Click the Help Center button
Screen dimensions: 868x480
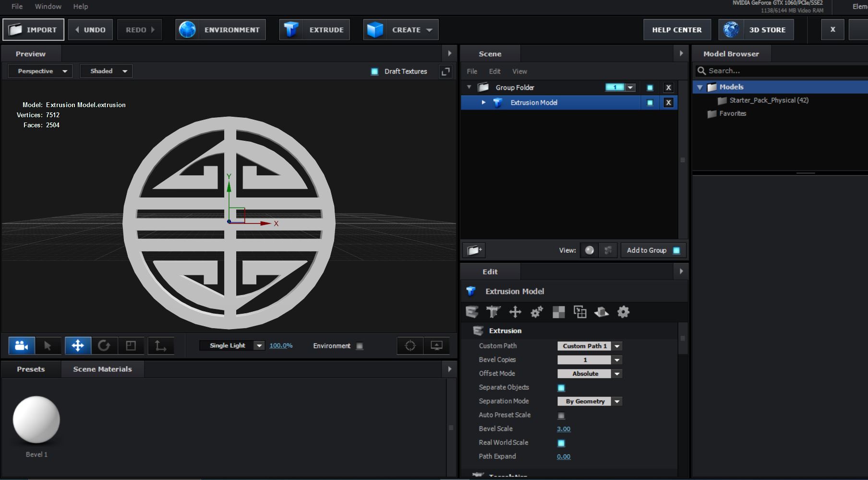click(676, 30)
